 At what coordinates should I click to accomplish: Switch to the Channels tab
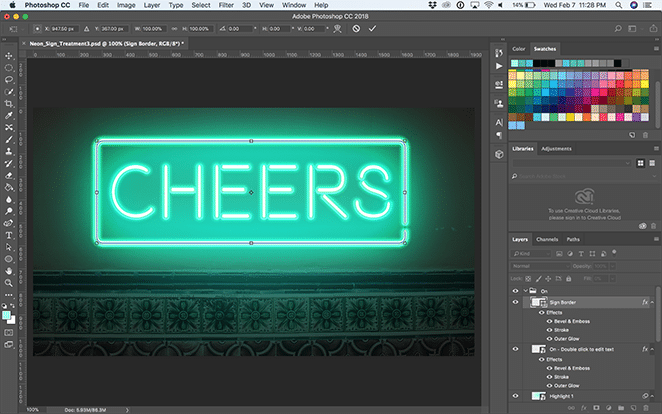(x=547, y=240)
